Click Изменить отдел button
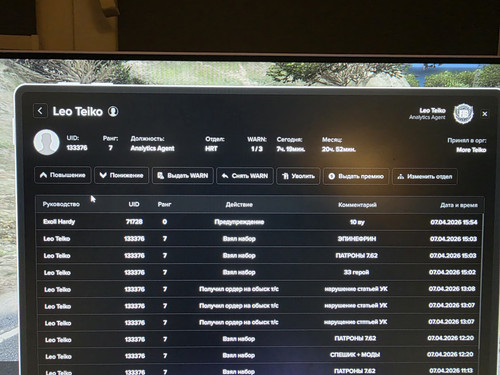 (425, 176)
